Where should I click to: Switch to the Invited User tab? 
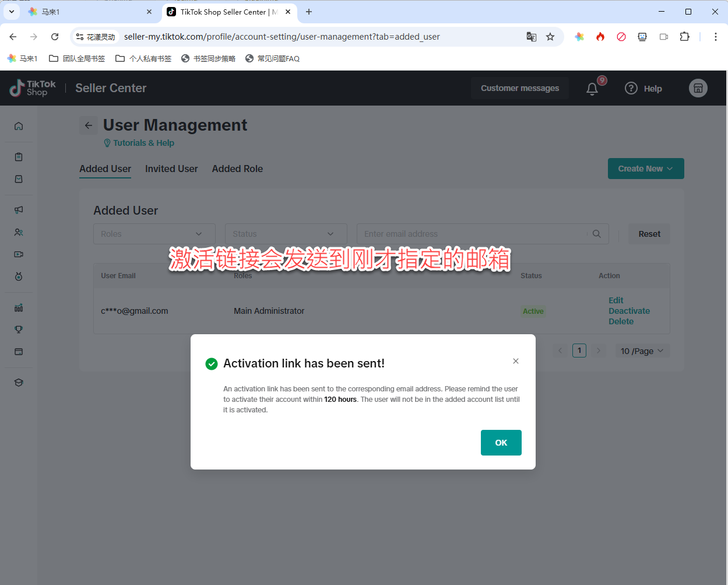(x=171, y=169)
